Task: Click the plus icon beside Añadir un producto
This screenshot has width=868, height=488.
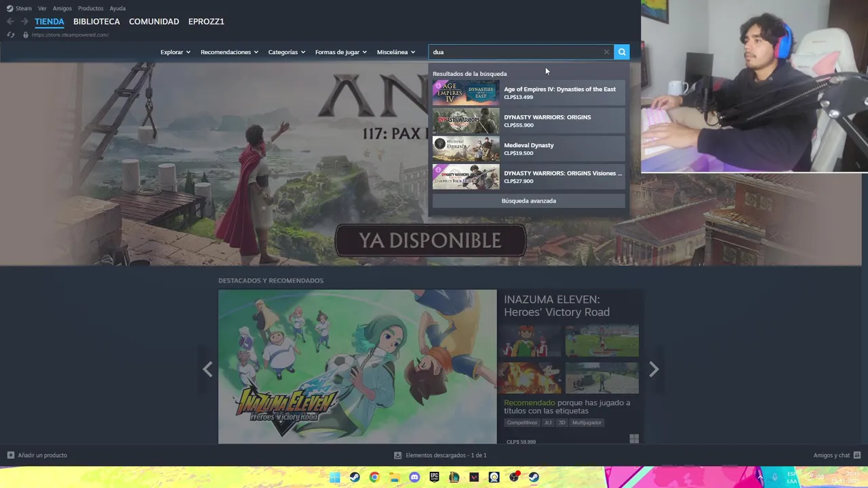Action: (10, 455)
